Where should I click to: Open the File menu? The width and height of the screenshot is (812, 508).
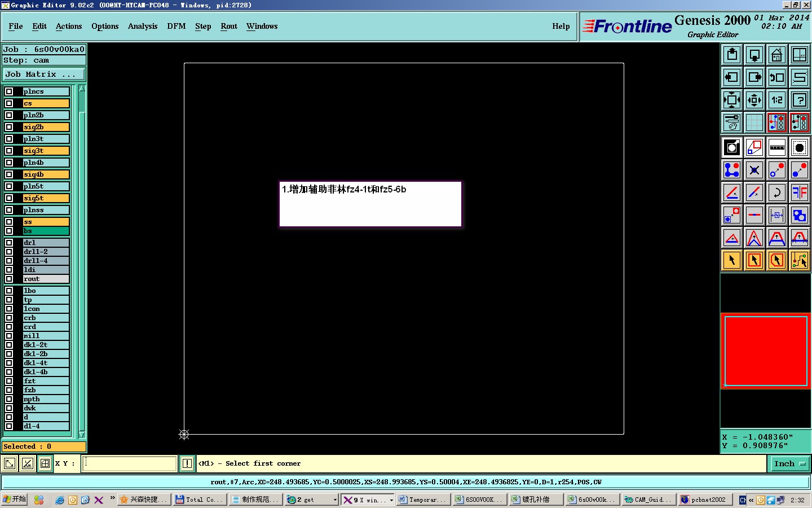tap(16, 26)
